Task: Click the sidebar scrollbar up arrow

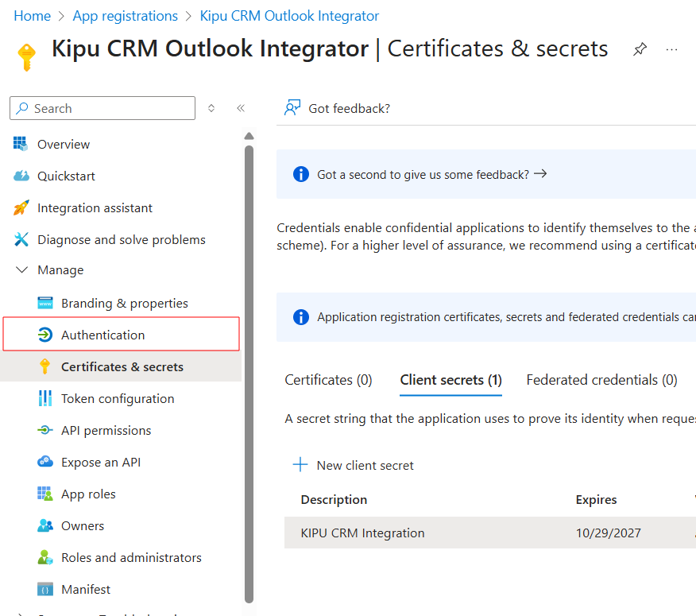Action: point(249,136)
